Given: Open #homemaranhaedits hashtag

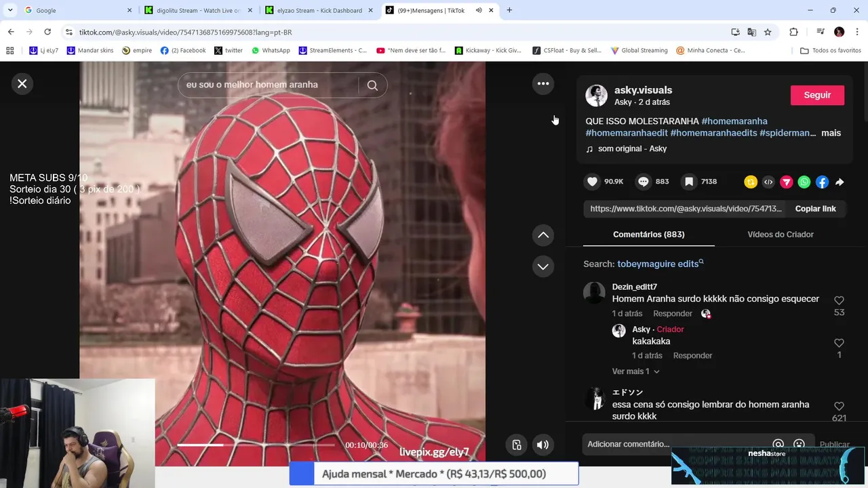Looking at the screenshot, I should click(x=713, y=133).
